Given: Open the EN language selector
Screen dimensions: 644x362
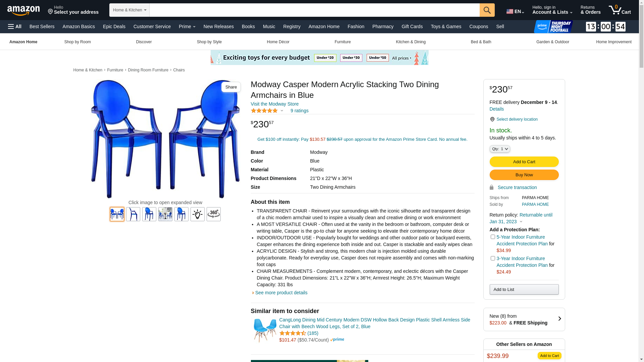Looking at the screenshot, I should (x=515, y=11).
